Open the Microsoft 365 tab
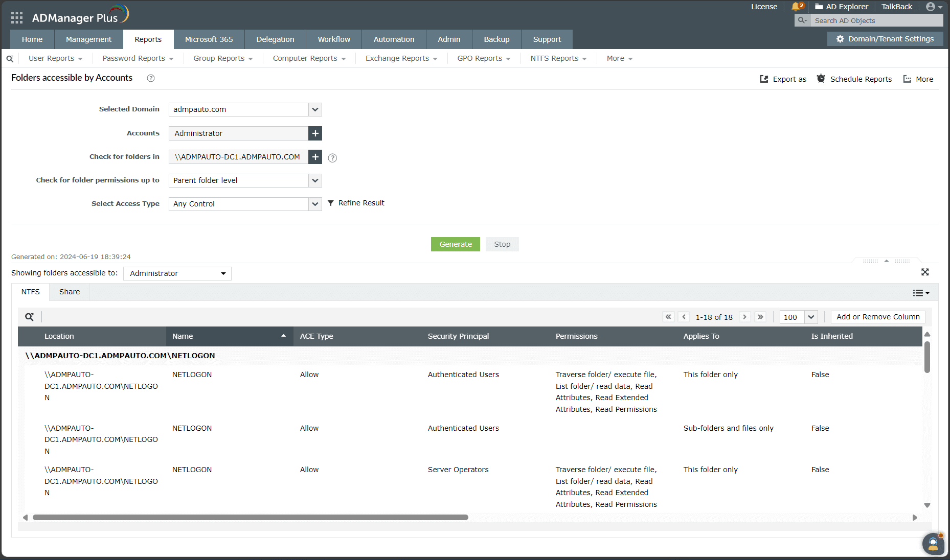Viewport: 950px width, 560px height. click(209, 39)
